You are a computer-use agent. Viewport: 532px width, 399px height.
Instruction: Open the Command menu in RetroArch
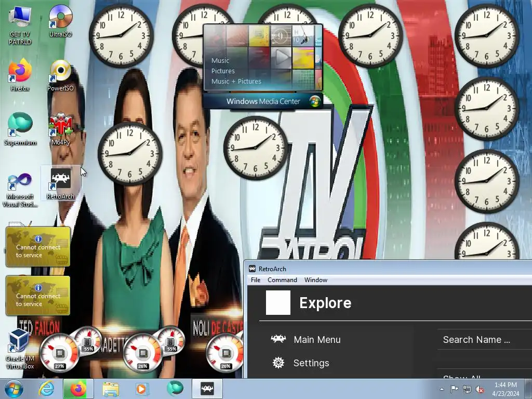tap(282, 280)
